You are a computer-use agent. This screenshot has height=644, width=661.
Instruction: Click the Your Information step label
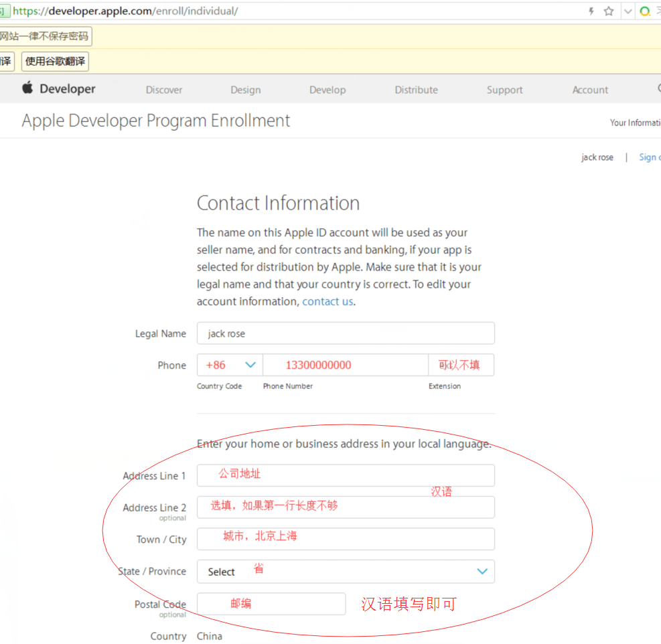pos(636,123)
